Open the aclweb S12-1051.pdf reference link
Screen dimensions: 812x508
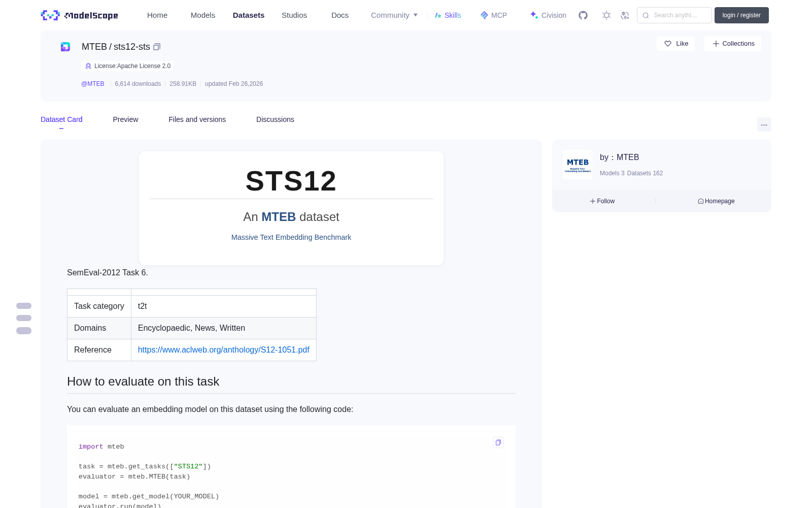click(224, 350)
